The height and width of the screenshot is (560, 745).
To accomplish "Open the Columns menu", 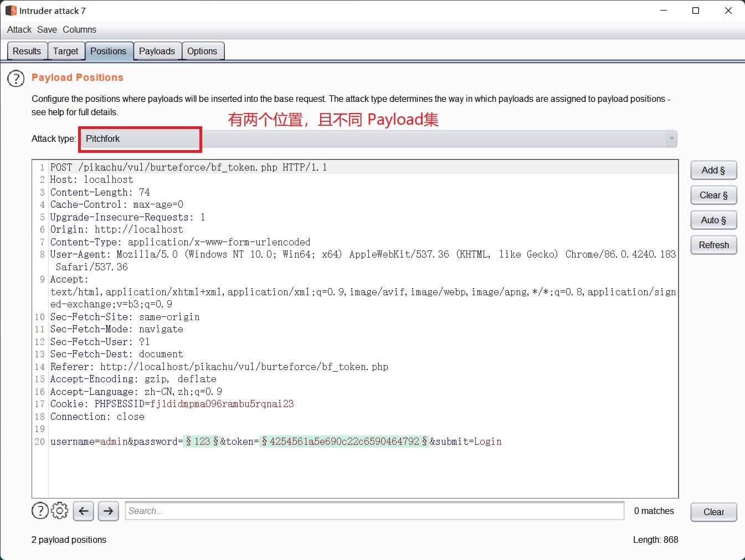I will click(x=79, y=30).
